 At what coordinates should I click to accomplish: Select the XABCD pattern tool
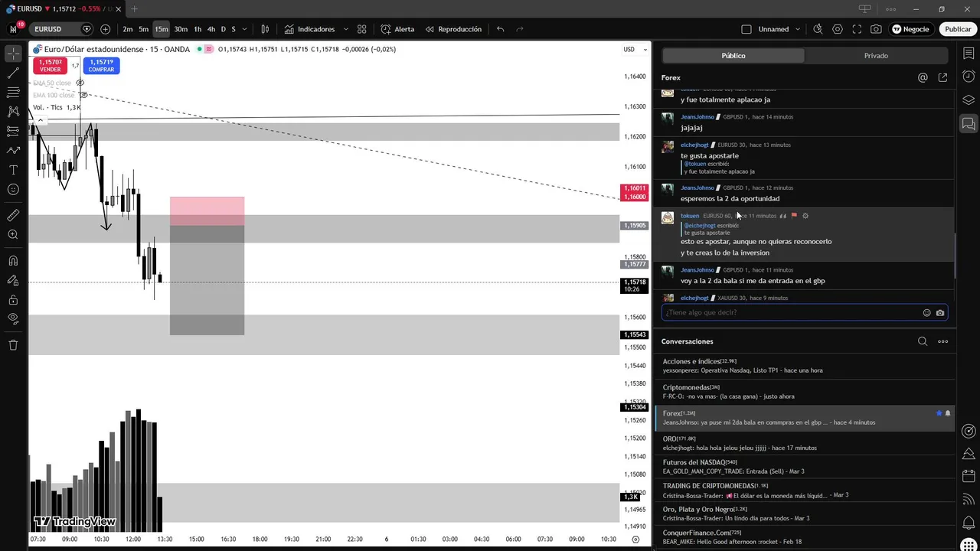coord(13,112)
